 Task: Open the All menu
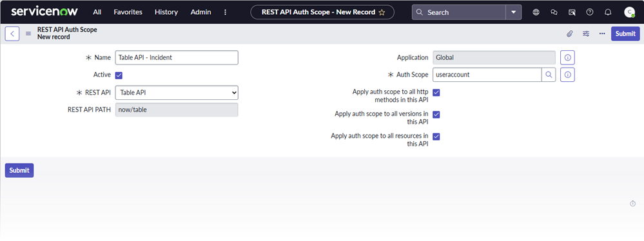click(x=97, y=12)
